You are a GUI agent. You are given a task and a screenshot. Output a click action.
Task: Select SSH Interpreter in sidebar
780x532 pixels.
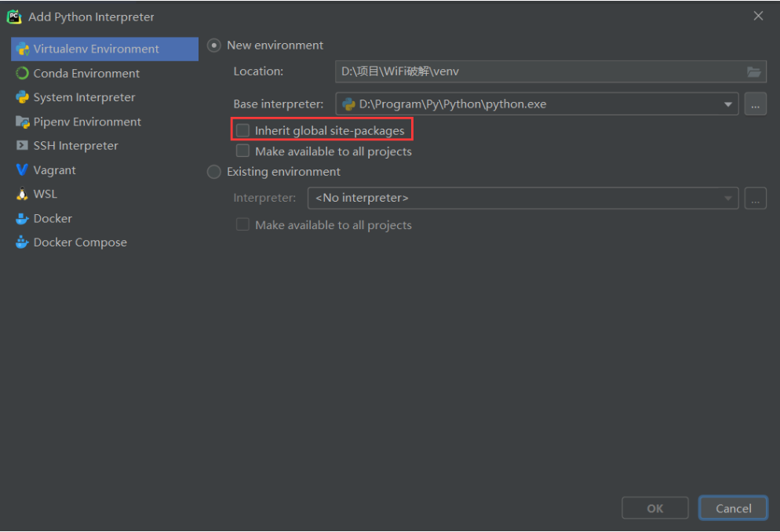pyautogui.click(x=104, y=145)
